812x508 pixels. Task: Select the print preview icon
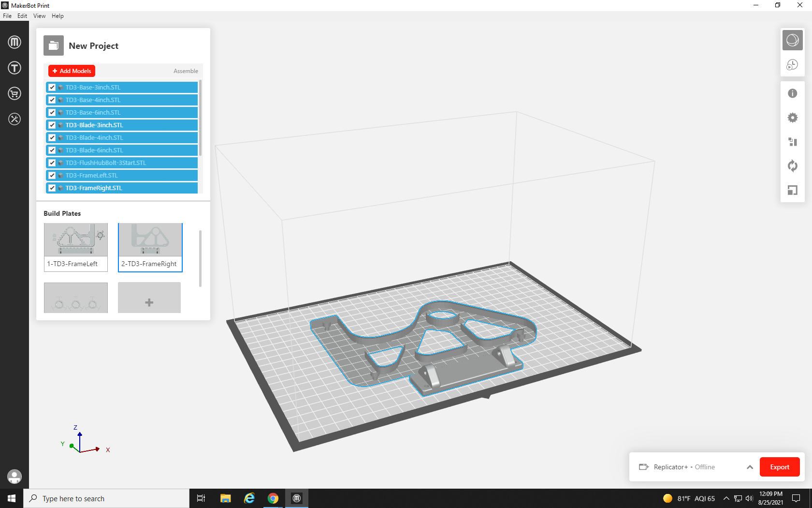793,64
